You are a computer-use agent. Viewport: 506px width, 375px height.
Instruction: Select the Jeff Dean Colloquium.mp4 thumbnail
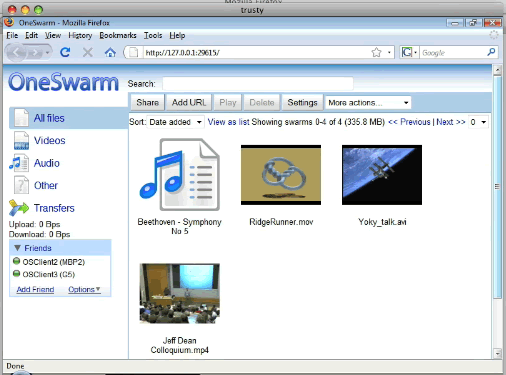[x=179, y=293]
